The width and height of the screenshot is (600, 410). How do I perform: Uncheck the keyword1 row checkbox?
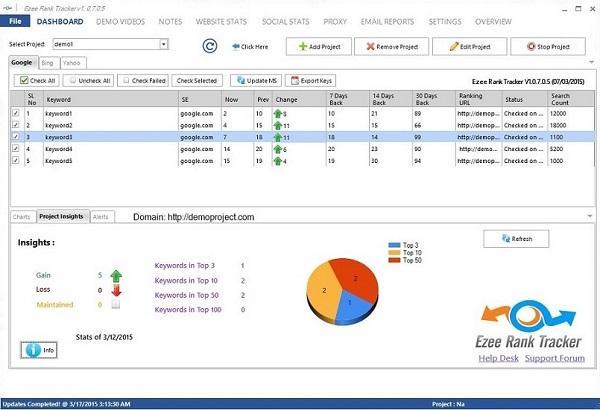(x=16, y=113)
